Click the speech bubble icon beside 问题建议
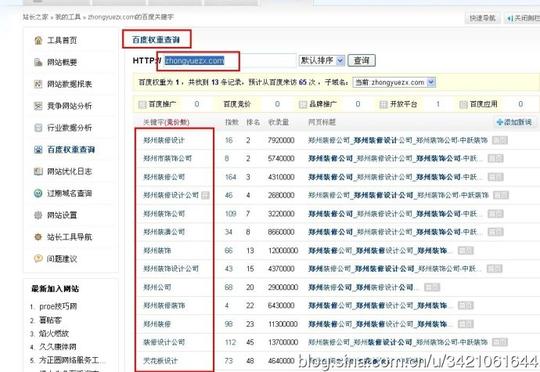 point(38,258)
